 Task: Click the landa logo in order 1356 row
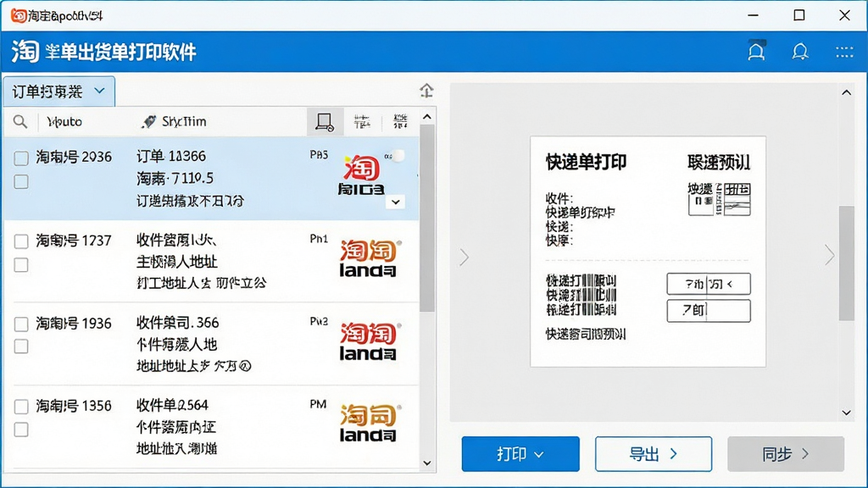pyautogui.click(x=368, y=423)
